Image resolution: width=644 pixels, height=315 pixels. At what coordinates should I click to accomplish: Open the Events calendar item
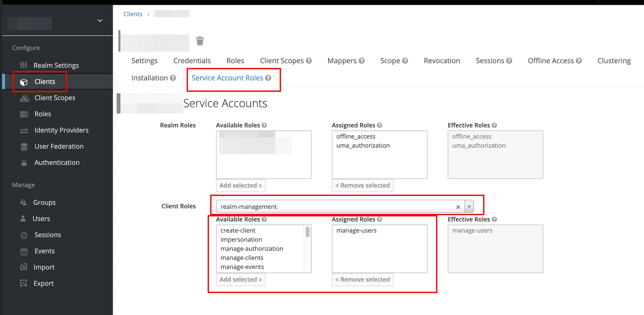(x=44, y=251)
